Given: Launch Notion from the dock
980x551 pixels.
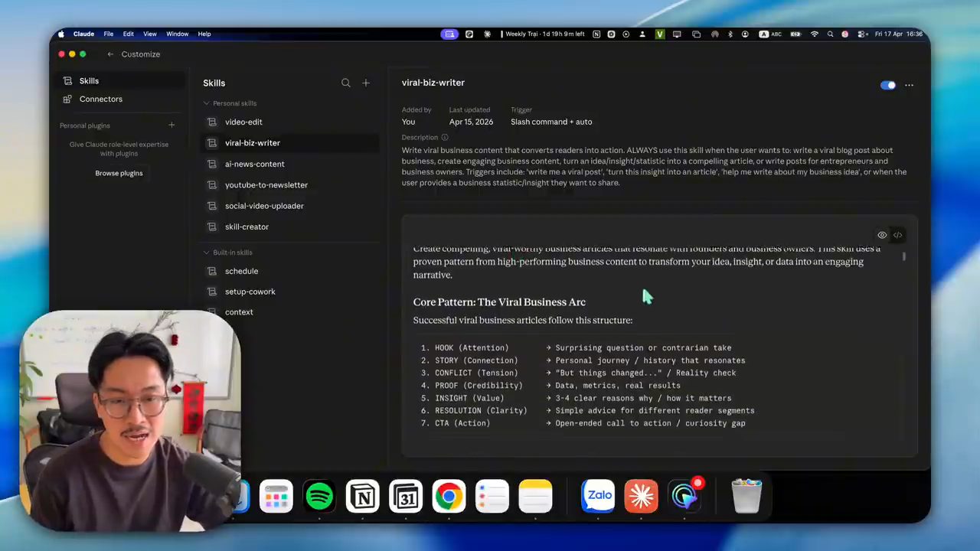Looking at the screenshot, I should click(x=362, y=496).
